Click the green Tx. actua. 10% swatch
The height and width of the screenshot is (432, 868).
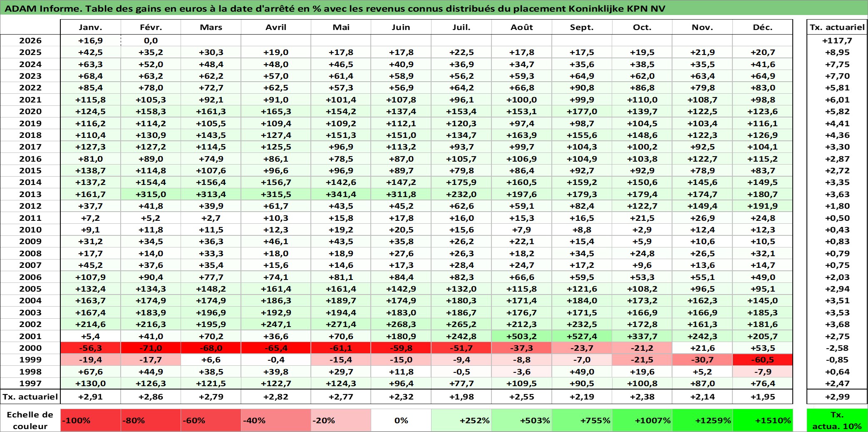click(x=837, y=420)
